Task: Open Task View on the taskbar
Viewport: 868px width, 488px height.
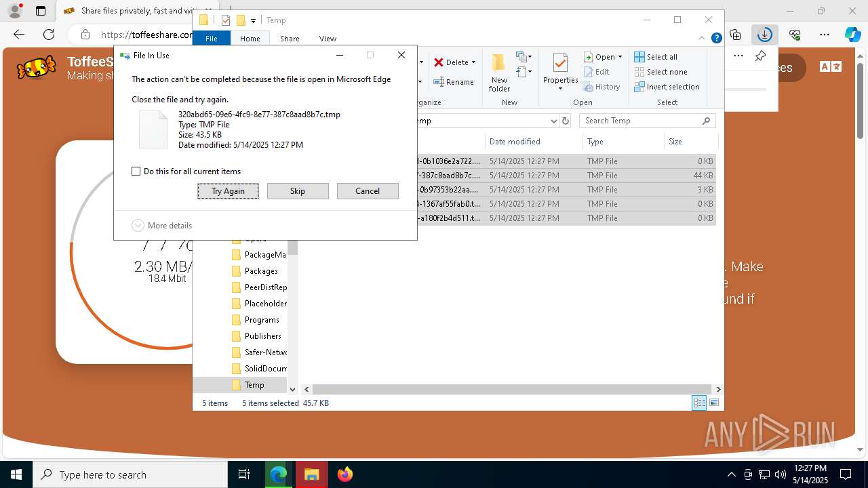Action: 244,474
